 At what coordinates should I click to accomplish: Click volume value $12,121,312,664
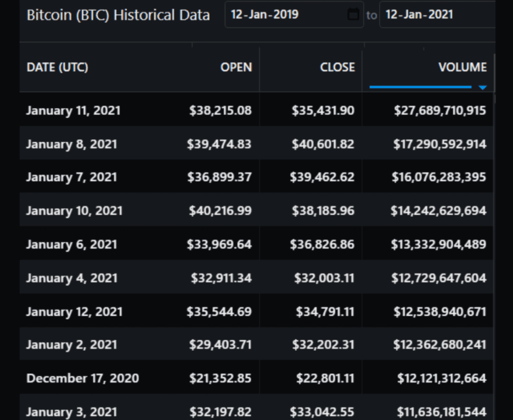(442, 378)
